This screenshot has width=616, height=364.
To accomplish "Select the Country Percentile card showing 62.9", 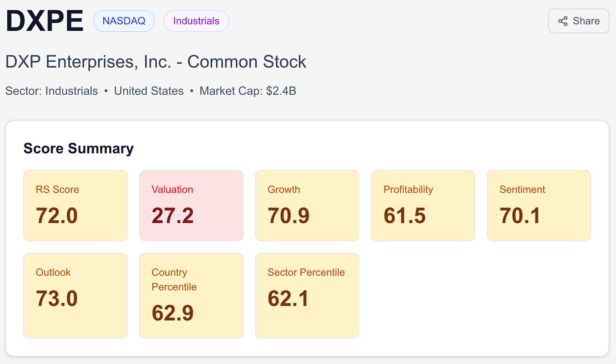I will coord(191,296).
